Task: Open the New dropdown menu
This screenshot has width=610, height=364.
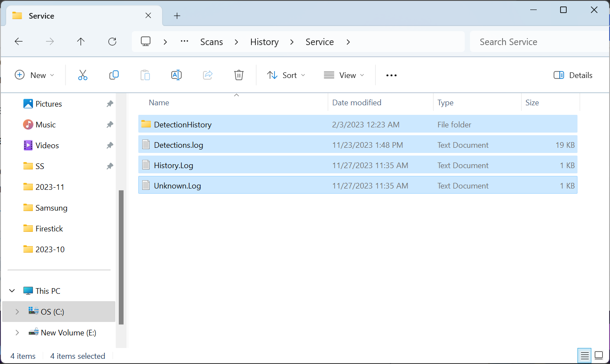Action: (35, 75)
